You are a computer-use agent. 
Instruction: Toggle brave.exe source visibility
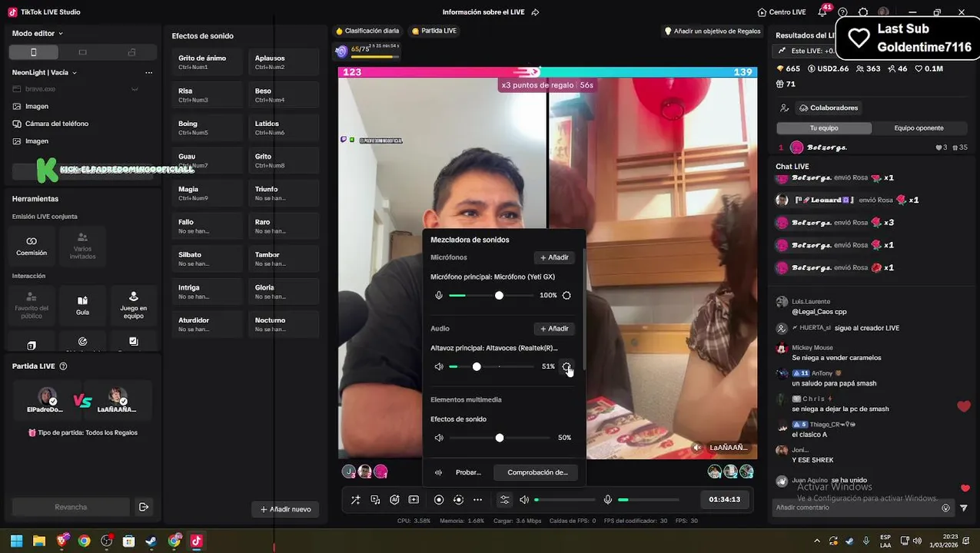135,89
